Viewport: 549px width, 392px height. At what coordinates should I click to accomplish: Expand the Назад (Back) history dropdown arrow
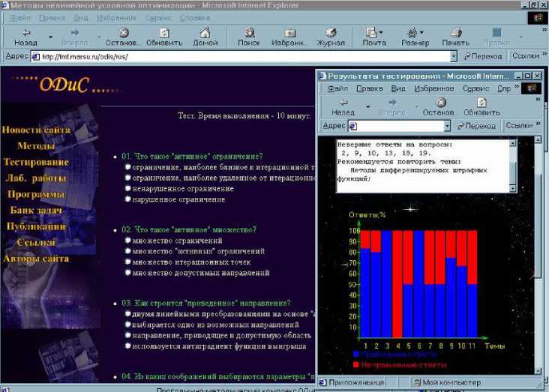(x=50, y=37)
